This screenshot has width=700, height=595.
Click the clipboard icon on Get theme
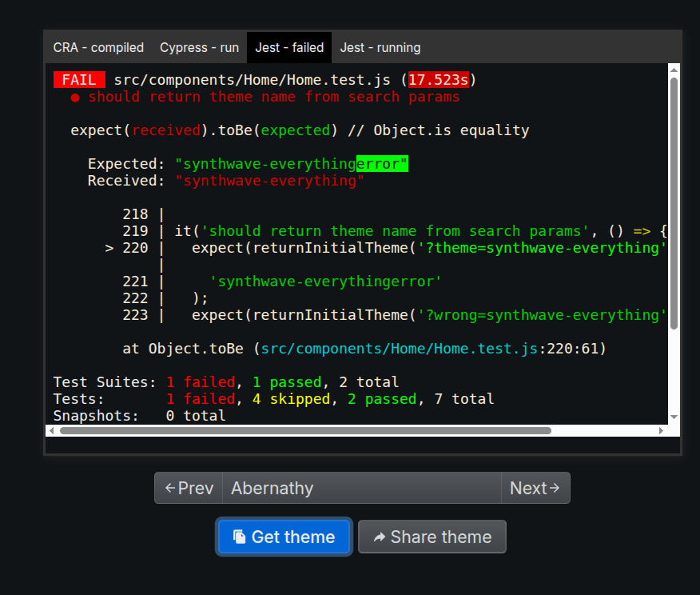241,537
